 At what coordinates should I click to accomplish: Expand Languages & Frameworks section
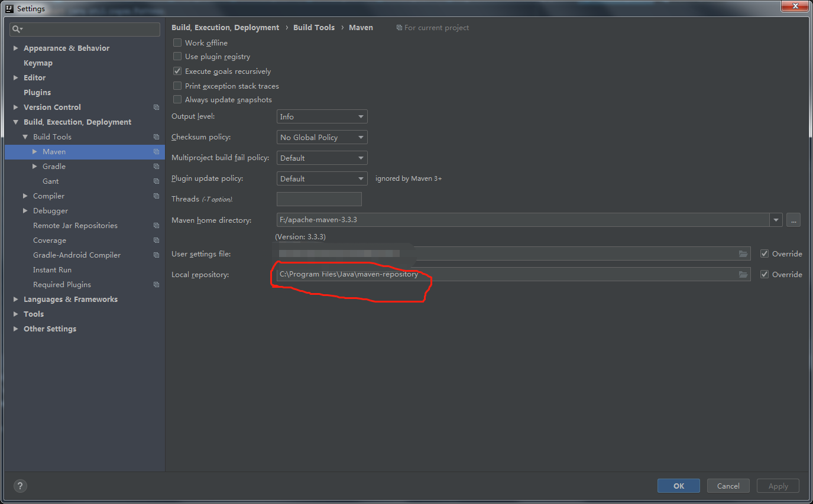coord(16,300)
